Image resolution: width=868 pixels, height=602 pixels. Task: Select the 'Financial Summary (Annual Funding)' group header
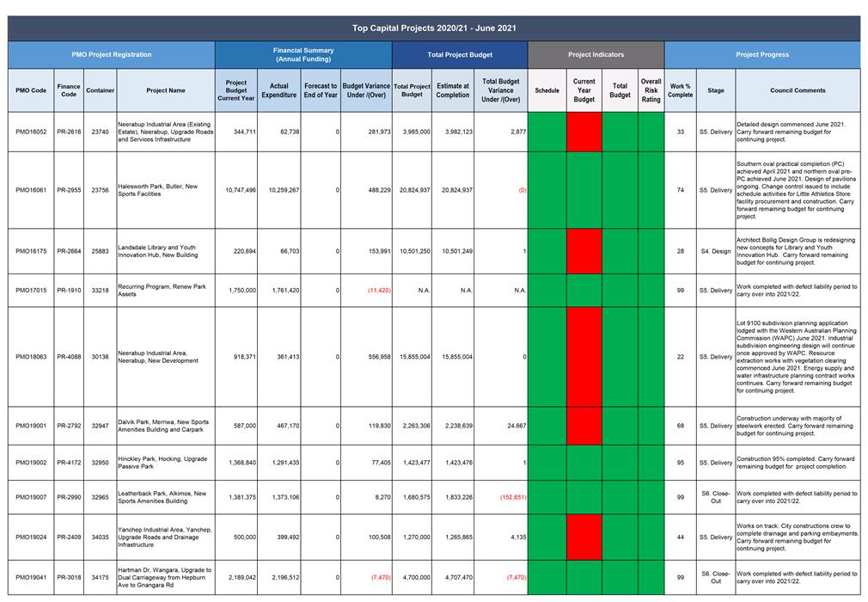pyautogui.click(x=303, y=55)
